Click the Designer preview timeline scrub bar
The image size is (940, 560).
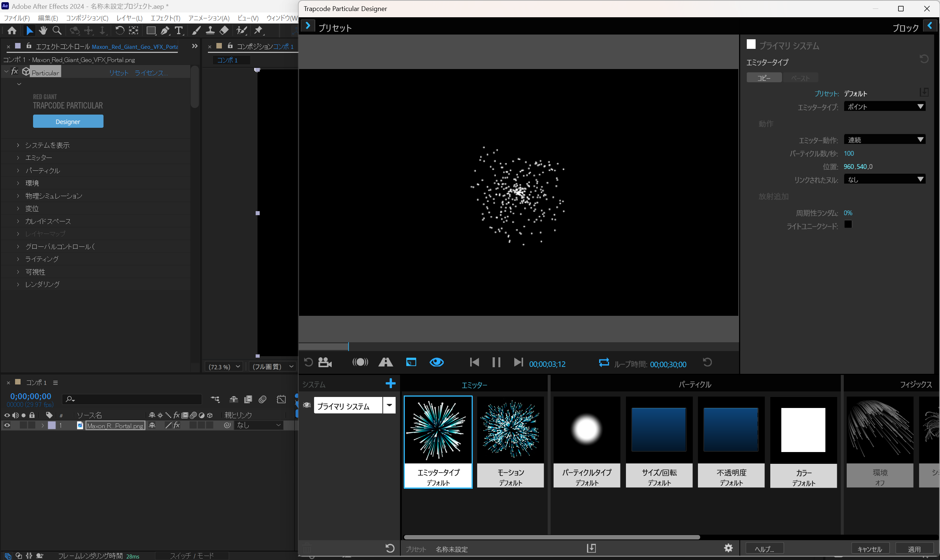(519, 346)
